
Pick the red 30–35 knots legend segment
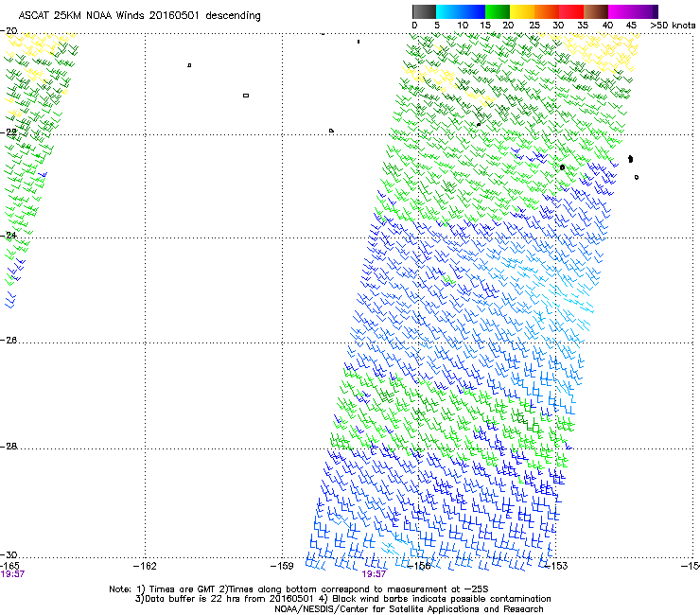point(571,11)
